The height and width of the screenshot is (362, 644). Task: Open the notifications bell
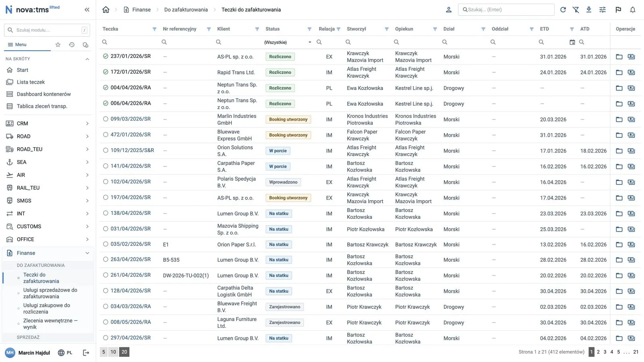pos(633,10)
